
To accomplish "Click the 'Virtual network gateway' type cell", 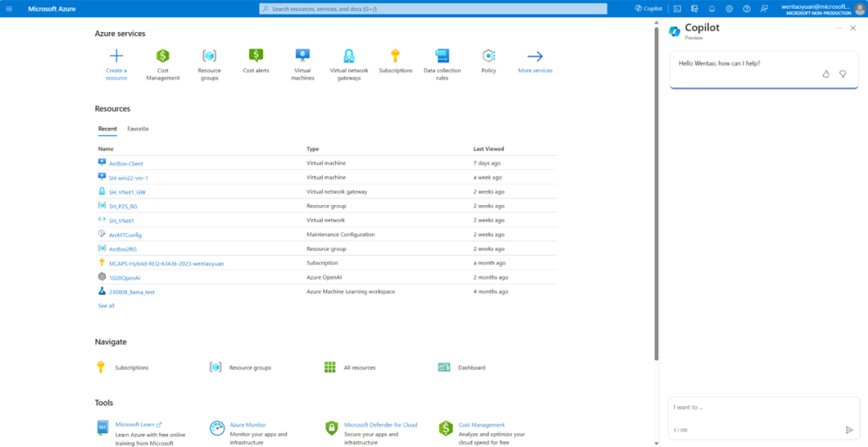I will tap(337, 191).
